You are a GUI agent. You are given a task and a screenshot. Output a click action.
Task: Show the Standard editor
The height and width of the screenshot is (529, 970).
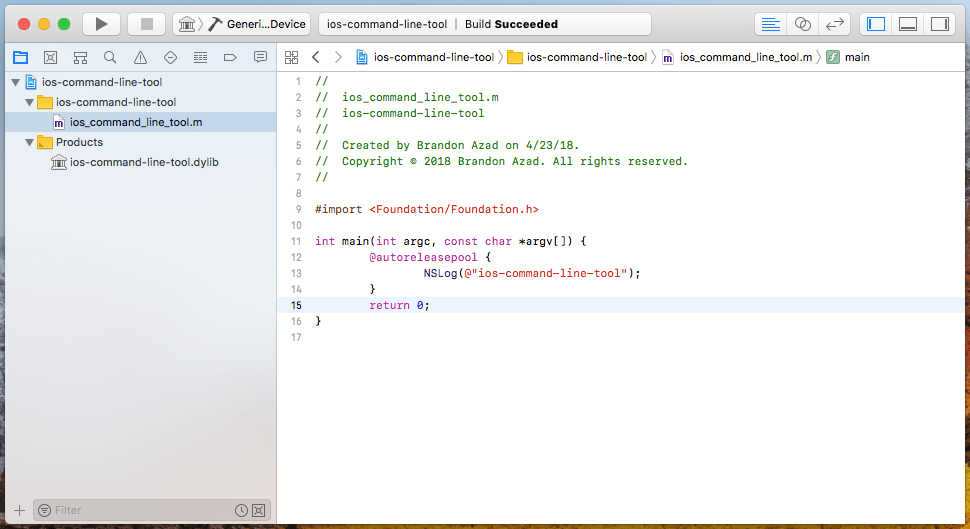[x=771, y=24]
